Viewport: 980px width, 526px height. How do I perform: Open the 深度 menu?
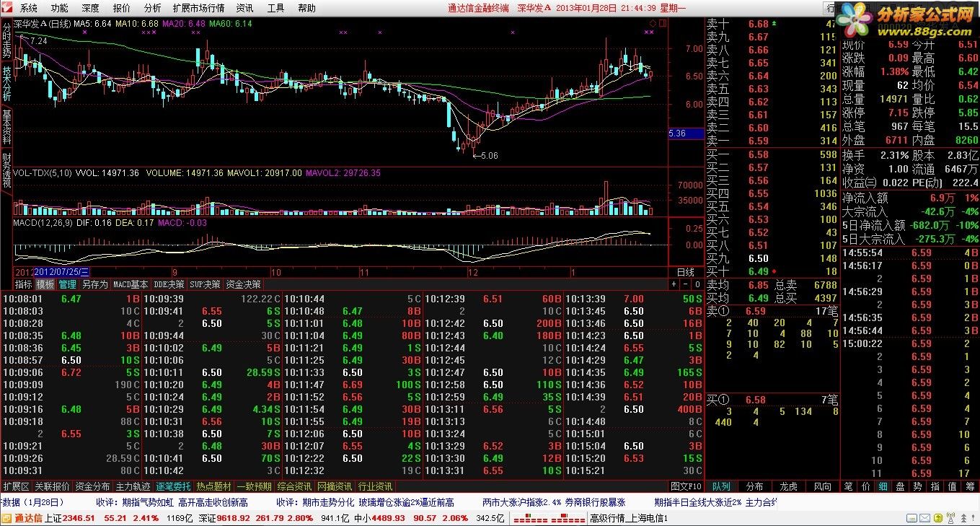pyautogui.click(x=91, y=8)
